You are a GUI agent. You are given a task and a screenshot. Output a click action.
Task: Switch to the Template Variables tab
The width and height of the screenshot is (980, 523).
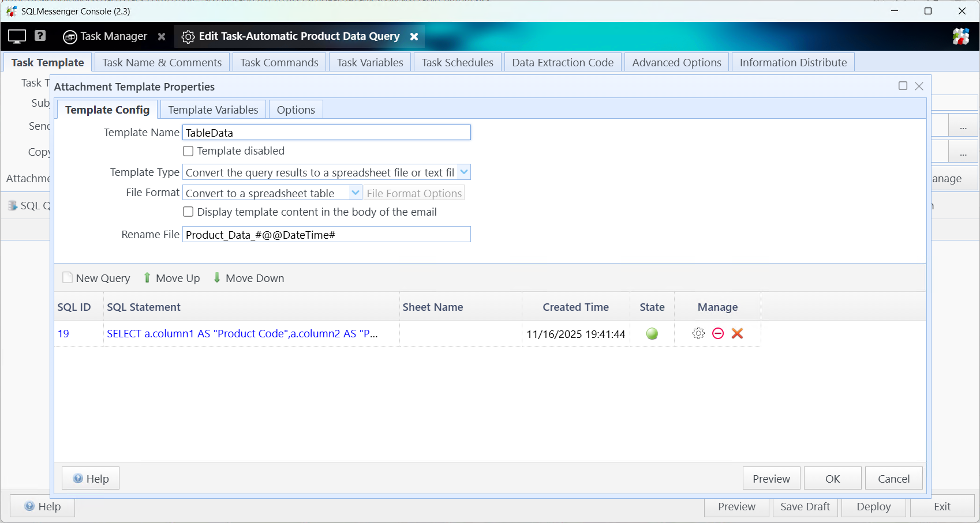213,109
